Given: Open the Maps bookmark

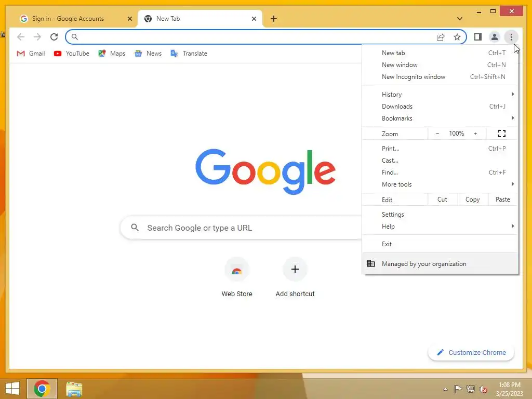Looking at the screenshot, I should pyautogui.click(x=112, y=54).
